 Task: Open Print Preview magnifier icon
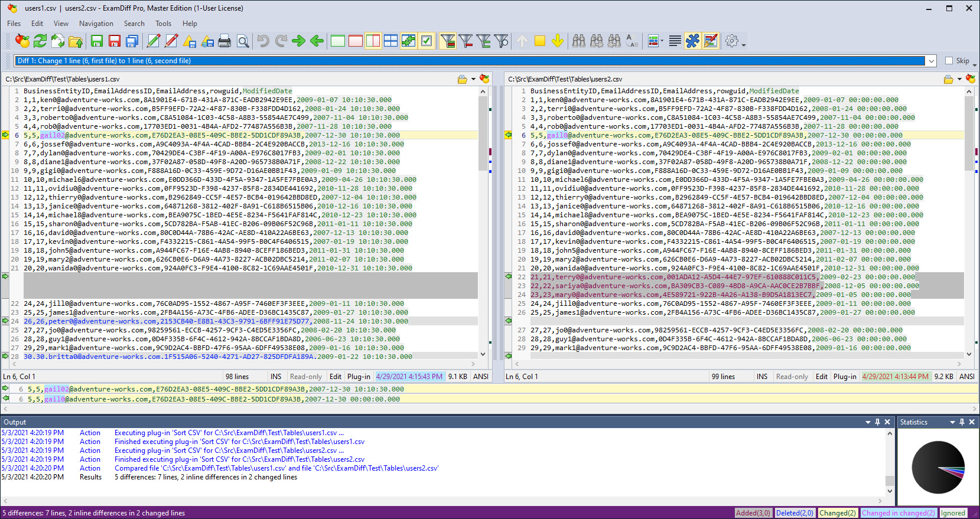click(243, 41)
